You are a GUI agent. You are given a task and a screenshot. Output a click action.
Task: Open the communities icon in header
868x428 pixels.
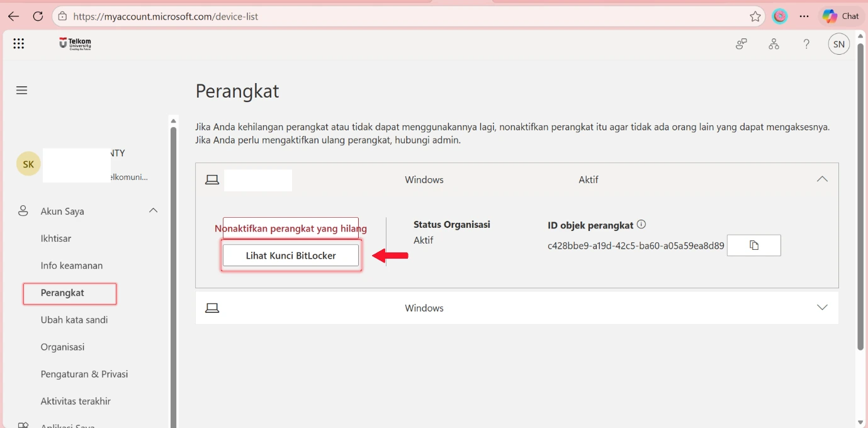(x=741, y=44)
